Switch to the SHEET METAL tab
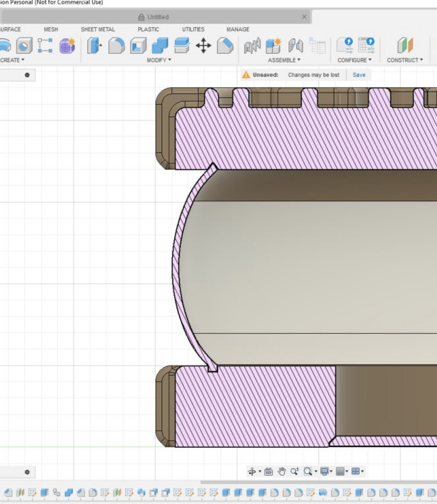Screen dimensions: 437x504 pyautogui.click(x=98, y=29)
